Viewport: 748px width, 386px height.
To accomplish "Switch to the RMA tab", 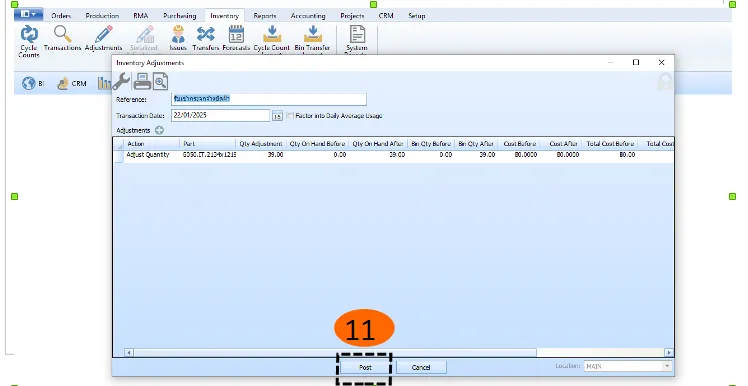I will tap(141, 16).
